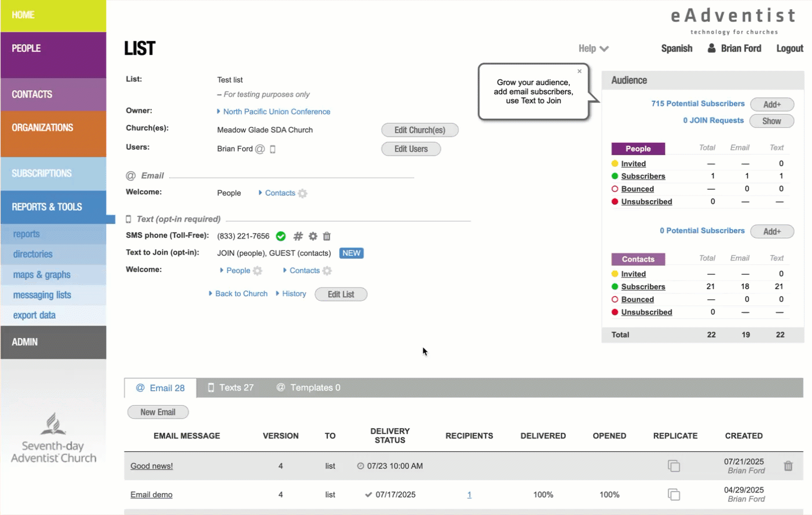Open messaging lists submenu item
Viewport: 812px width, 515px height.
[x=53, y=295]
